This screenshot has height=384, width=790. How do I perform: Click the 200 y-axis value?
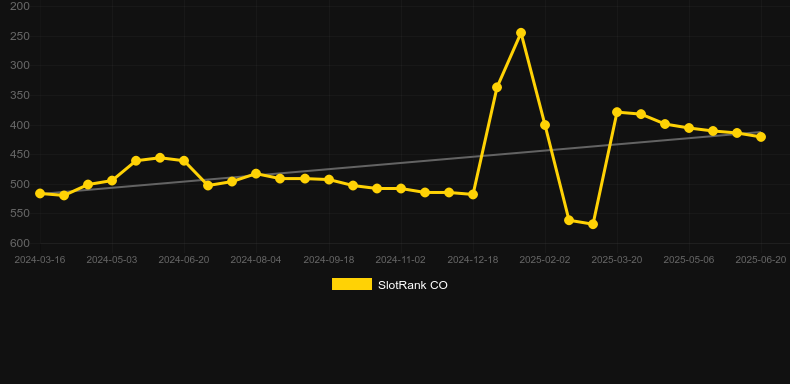(x=20, y=6)
